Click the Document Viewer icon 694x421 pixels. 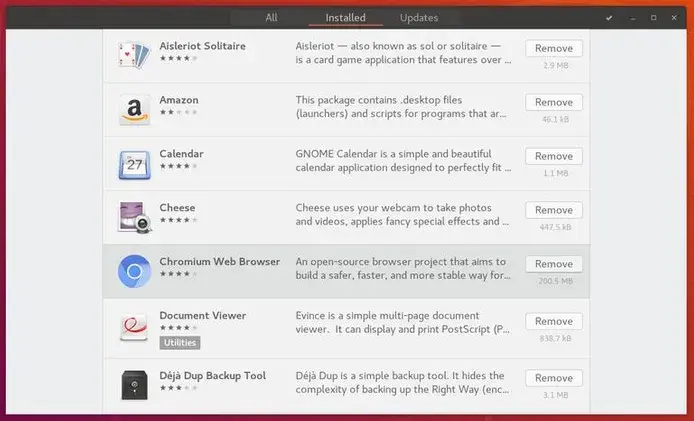(x=134, y=328)
